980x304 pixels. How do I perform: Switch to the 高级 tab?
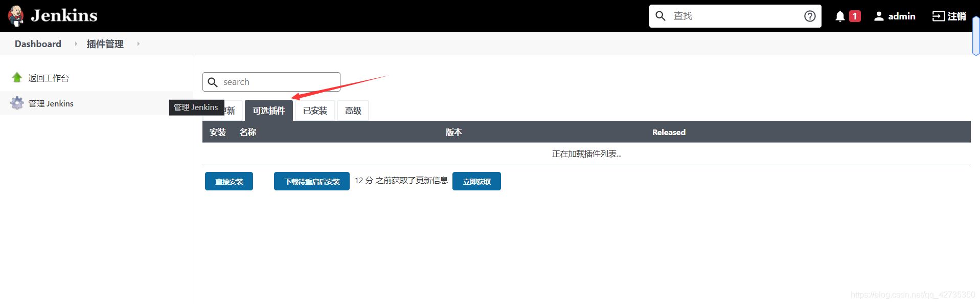pyautogui.click(x=353, y=111)
